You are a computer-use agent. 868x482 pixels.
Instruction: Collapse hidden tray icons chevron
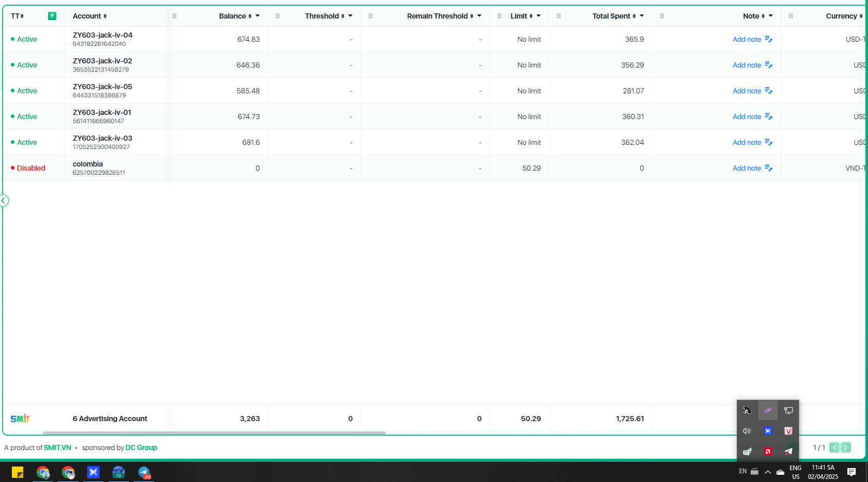[768, 472]
